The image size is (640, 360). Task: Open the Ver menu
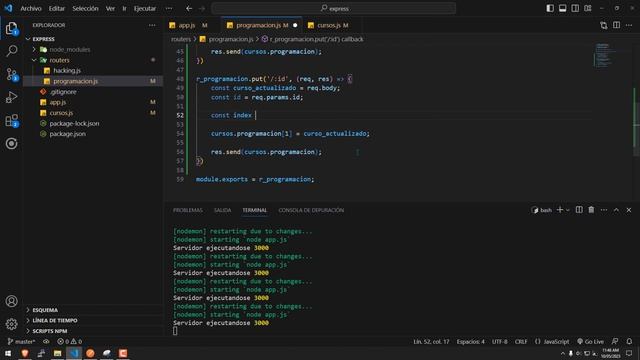[x=110, y=8]
